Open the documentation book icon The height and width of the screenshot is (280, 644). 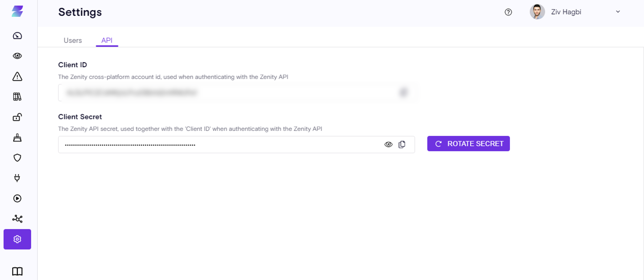(17, 271)
